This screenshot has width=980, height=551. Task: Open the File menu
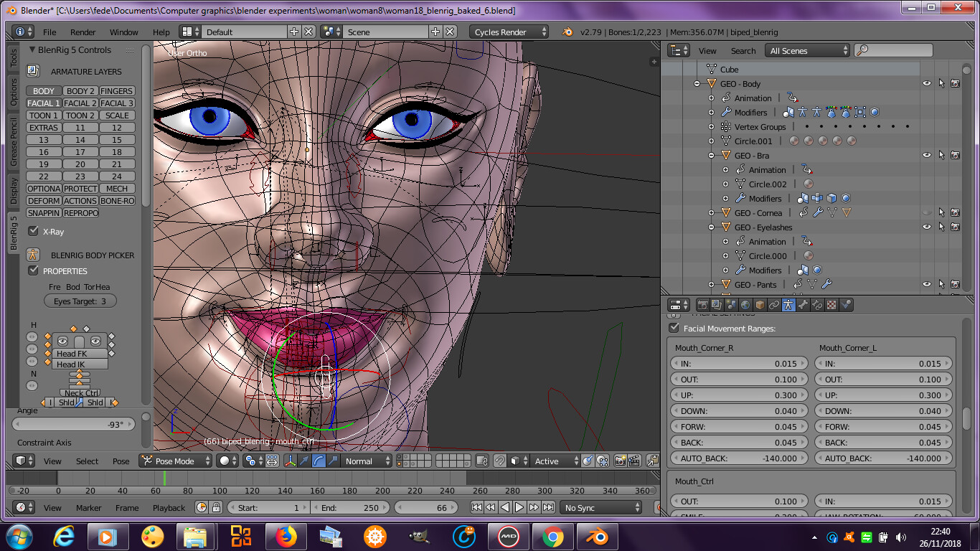(x=50, y=32)
